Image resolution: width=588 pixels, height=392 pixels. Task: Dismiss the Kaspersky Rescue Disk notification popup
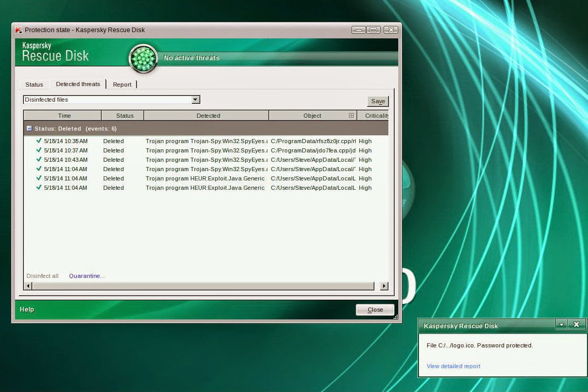pyautogui.click(x=577, y=325)
